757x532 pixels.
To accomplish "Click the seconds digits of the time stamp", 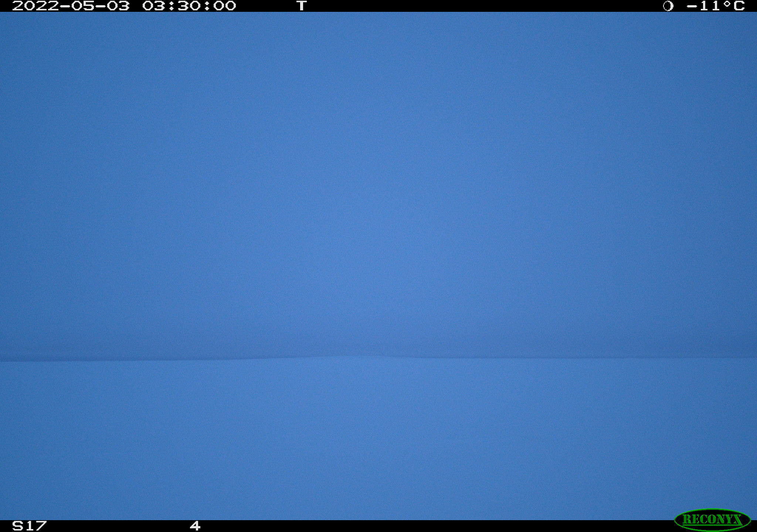I will pyautogui.click(x=224, y=6).
